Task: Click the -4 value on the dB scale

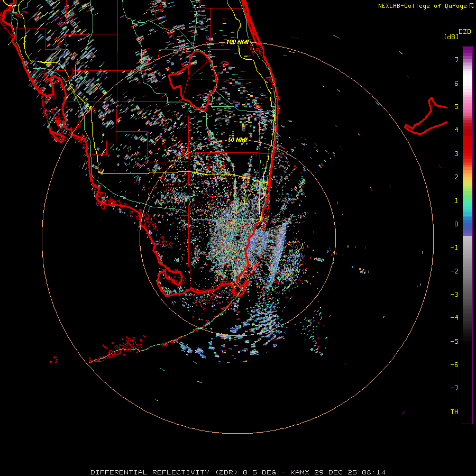Action: (454, 318)
